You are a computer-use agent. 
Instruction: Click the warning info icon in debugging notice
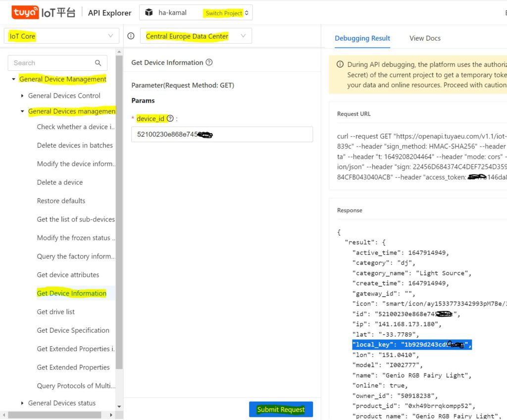(x=340, y=64)
